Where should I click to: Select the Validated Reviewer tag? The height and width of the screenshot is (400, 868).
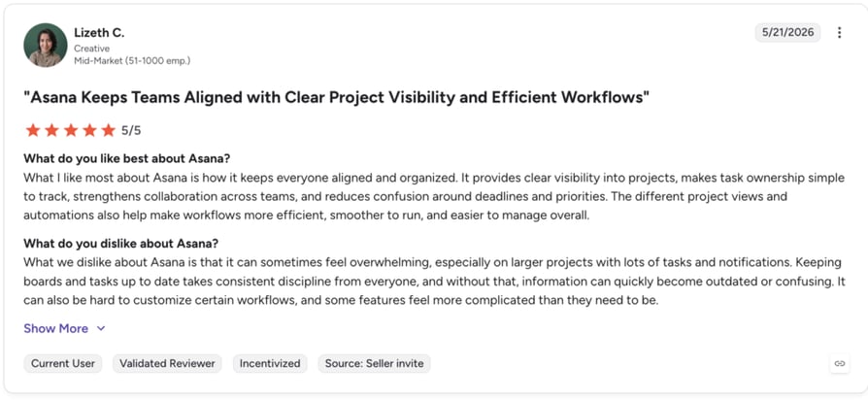167,363
